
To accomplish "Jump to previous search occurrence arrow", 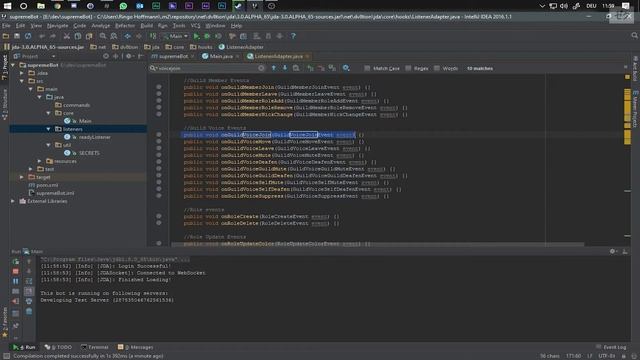I will coord(273,68).
